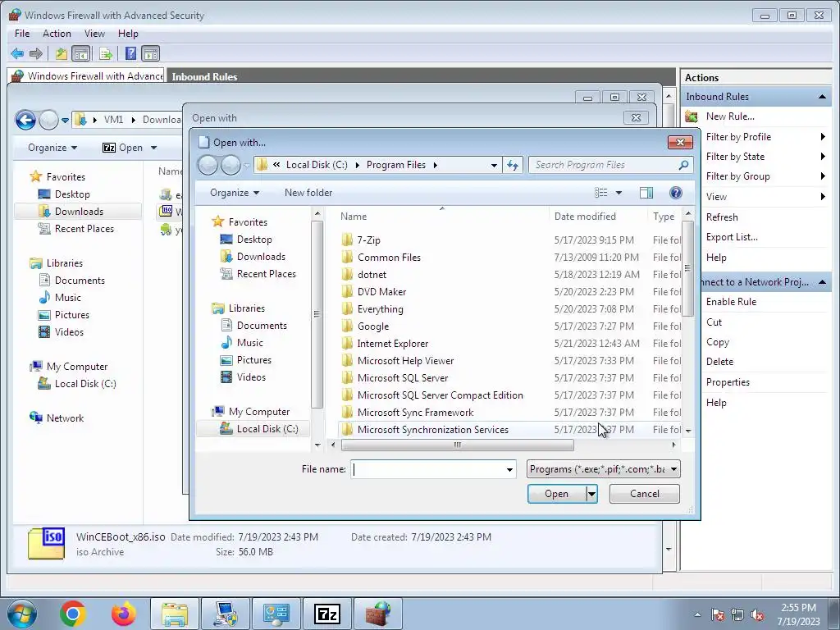Open the Windows Firewall taskbar icon
Viewport: 840px width, 630px height.
coord(379,614)
